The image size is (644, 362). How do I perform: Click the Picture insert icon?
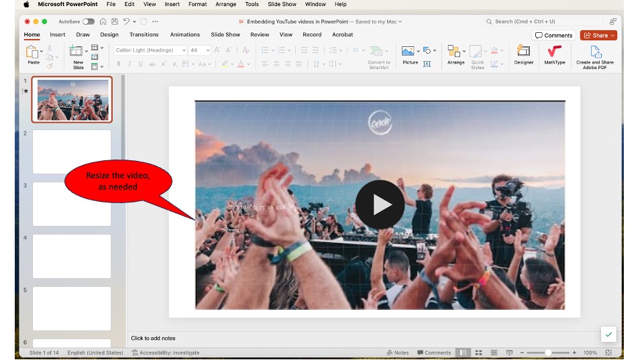point(408,51)
